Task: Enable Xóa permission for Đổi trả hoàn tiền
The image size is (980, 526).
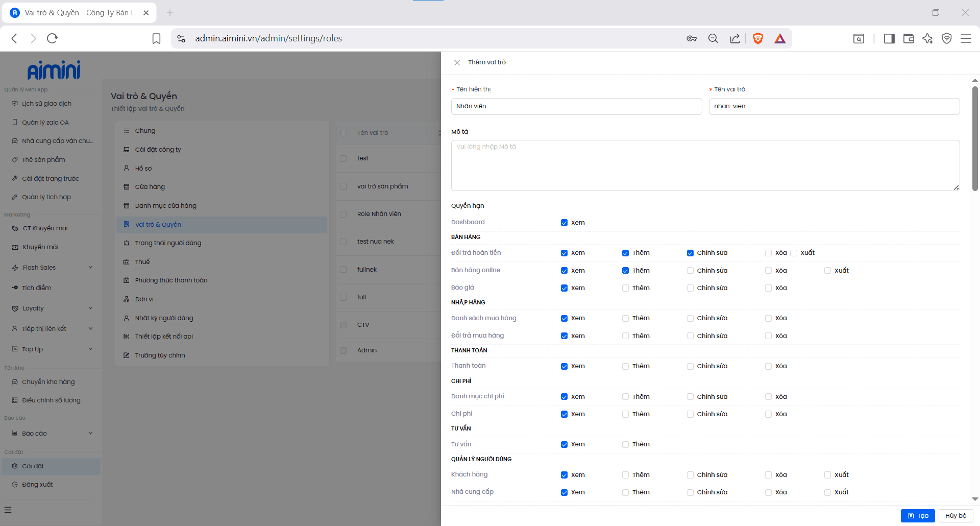Action: point(768,253)
